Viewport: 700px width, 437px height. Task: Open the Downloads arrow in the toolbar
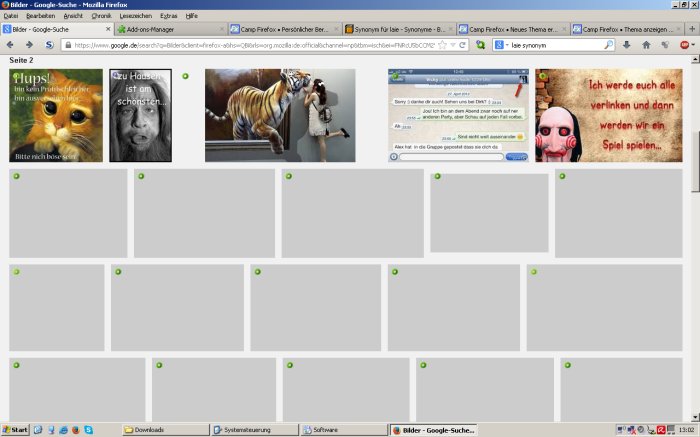(627, 45)
